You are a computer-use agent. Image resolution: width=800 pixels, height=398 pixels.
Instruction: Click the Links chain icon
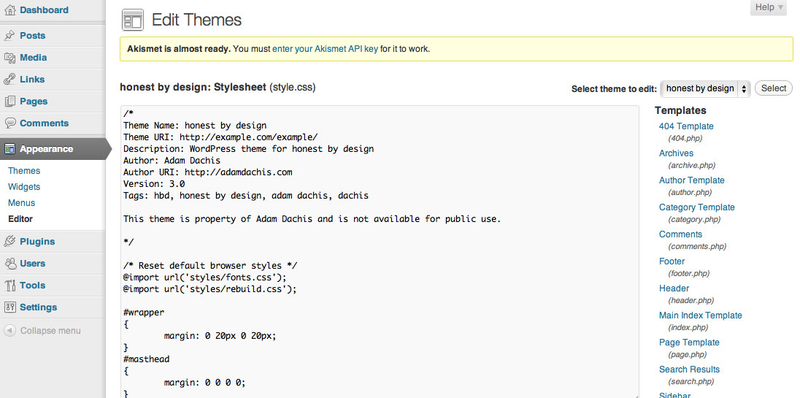tap(10, 80)
